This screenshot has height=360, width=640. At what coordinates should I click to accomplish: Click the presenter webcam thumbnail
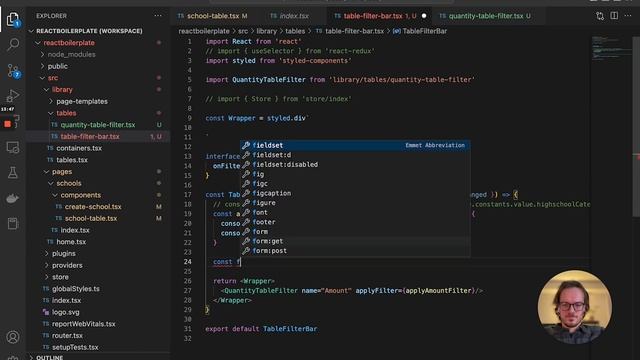(575, 307)
